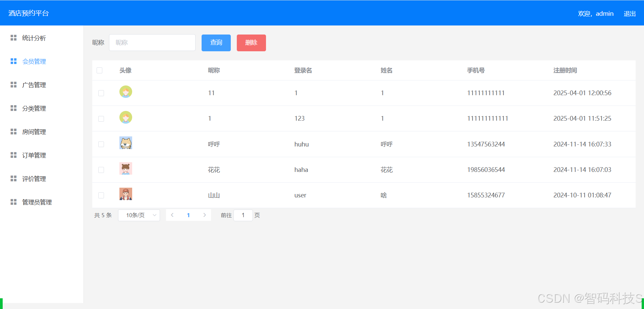Select the 会员管理 menu icon
The height and width of the screenshot is (309, 644).
click(13, 61)
